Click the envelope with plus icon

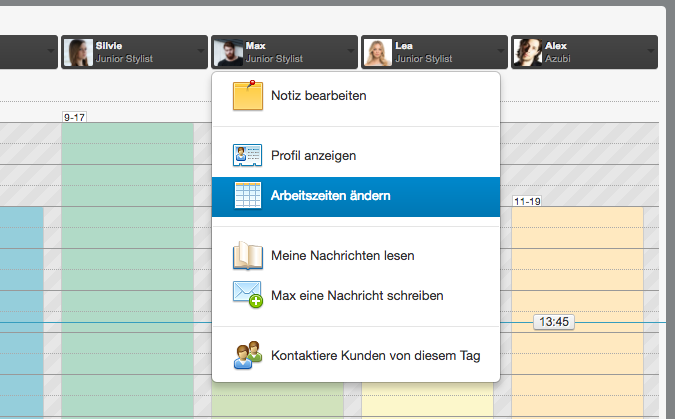click(x=248, y=295)
